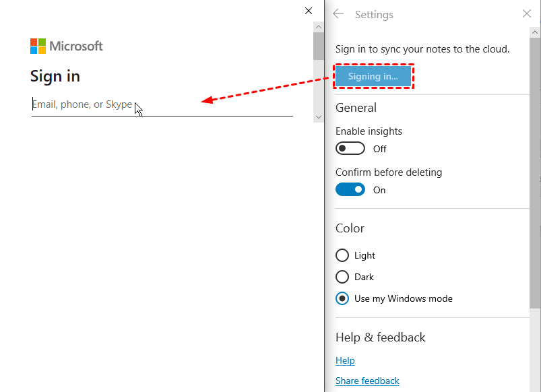The image size is (541, 392).
Task: Click the sign-in dialog scroll down arrow
Action: [x=319, y=117]
